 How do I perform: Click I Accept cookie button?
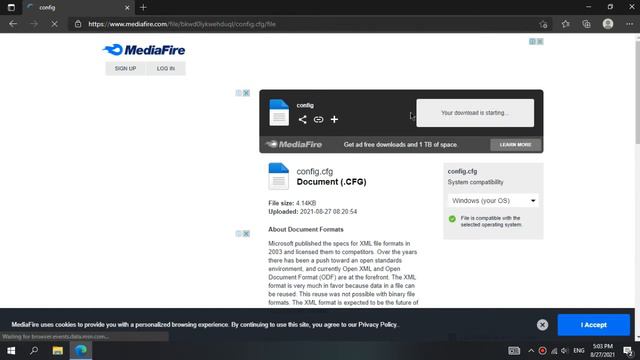click(x=593, y=325)
